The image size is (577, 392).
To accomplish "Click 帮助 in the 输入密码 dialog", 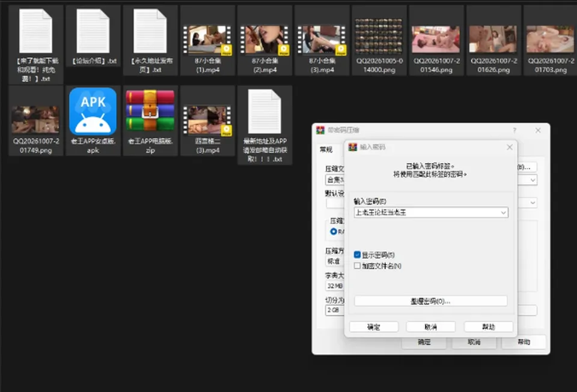I will click(x=488, y=327).
